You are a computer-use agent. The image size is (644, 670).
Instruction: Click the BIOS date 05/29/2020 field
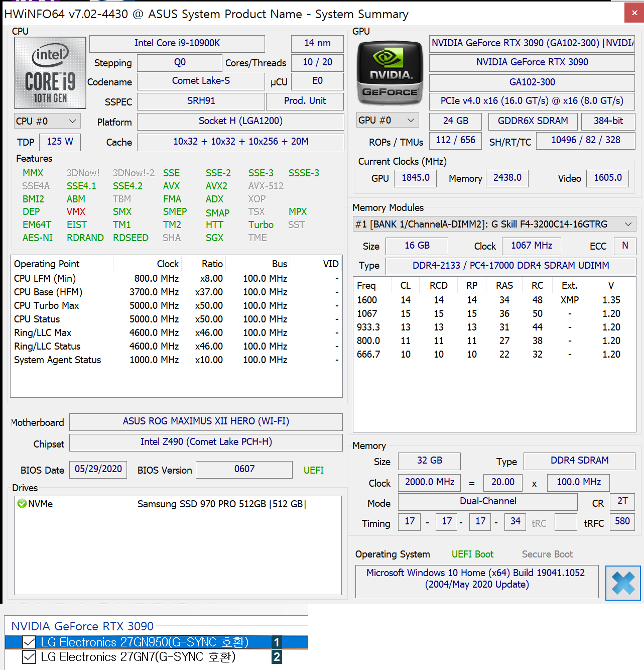[x=98, y=469]
